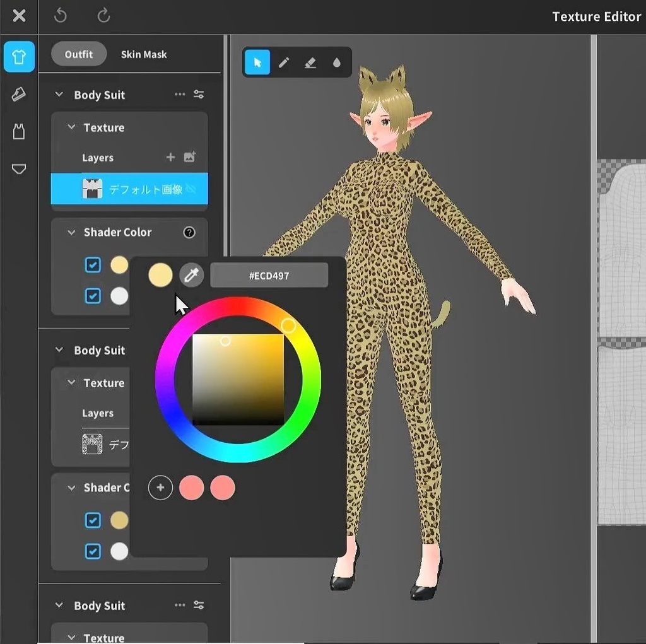The image size is (646, 644).
Task: Disable the white shader color checkbox
Action: pos(93,296)
